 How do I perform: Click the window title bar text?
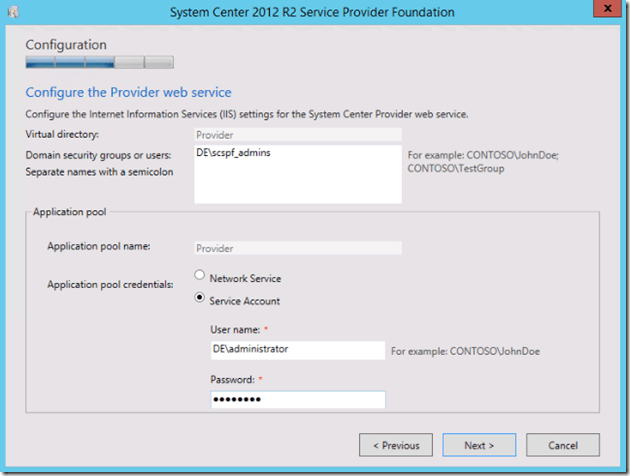coord(314,12)
